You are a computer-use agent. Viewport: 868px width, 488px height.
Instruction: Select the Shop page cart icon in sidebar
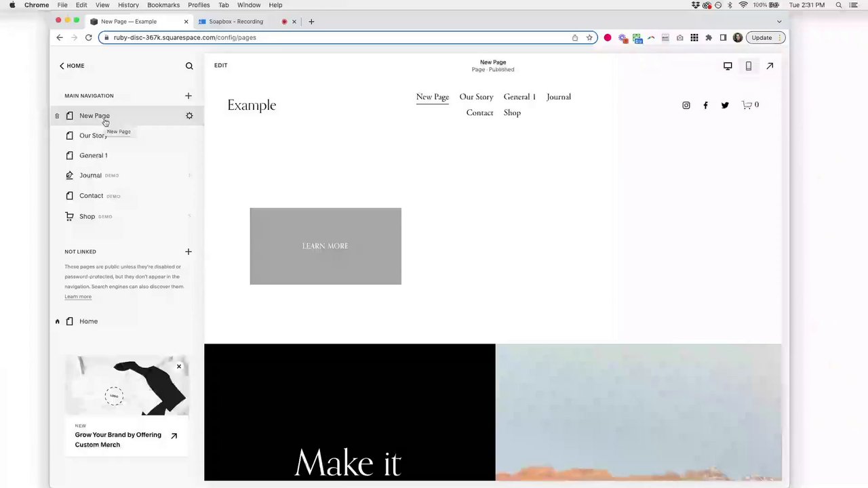pos(69,216)
